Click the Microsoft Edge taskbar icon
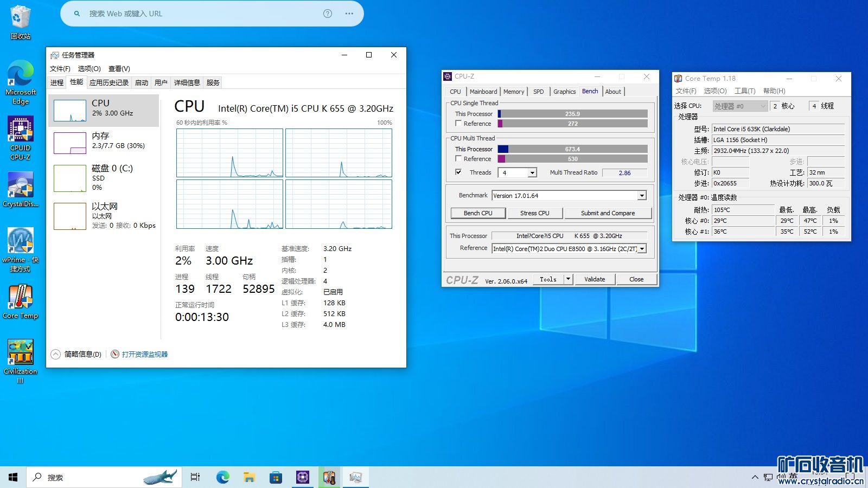Image resolution: width=868 pixels, height=488 pixels. point(222,477)
